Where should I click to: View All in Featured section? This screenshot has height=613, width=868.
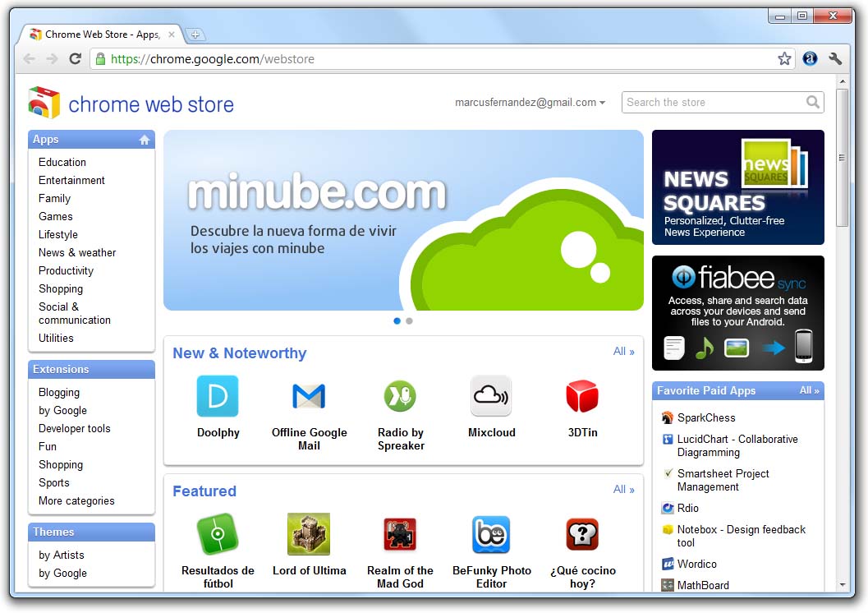pos(624,490)
